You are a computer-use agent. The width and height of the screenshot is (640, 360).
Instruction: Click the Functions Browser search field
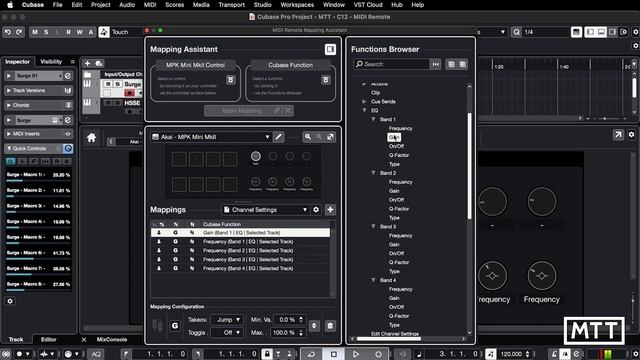pos(392,64)
